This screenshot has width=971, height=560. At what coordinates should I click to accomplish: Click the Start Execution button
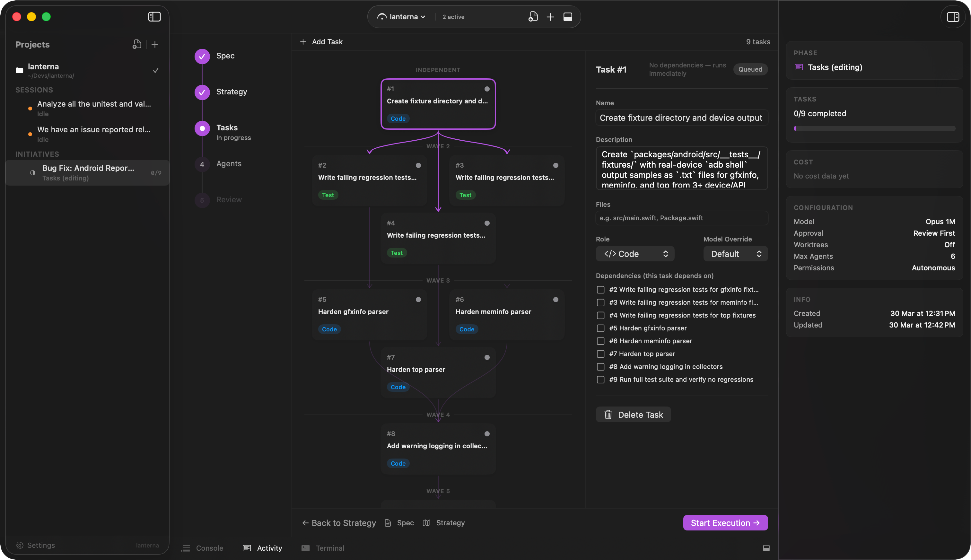pyautogui.click(x=725, y=523)
